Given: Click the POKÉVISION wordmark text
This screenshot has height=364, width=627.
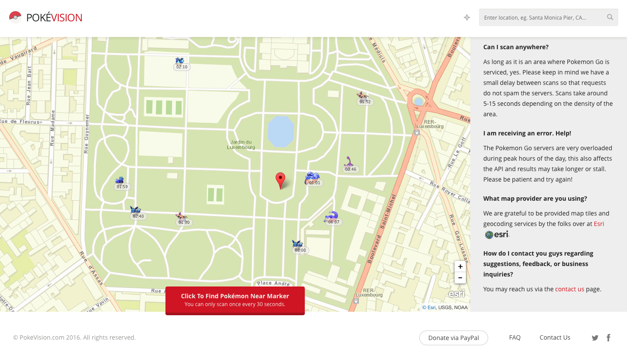Looking at the screenshot, I should pos(54,17).
